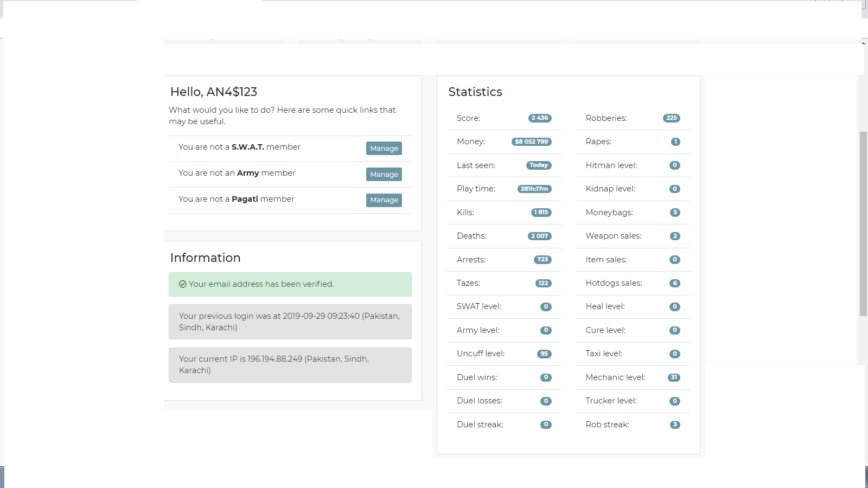Click the previous login notice
Image resolution: width=868 pixels, height=488 pixels.
point(290,322)
